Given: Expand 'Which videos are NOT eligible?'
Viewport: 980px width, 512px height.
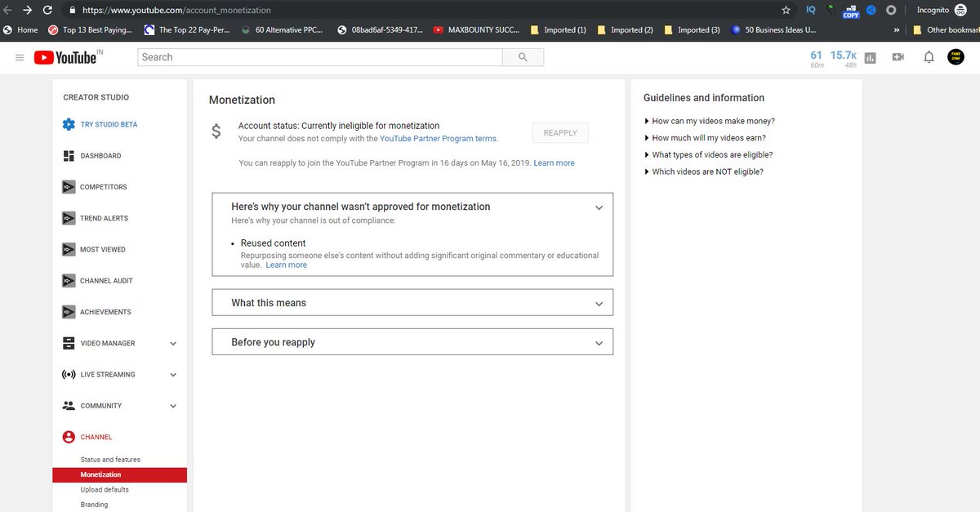Looking at the screenshot, I should click(704, 172).
